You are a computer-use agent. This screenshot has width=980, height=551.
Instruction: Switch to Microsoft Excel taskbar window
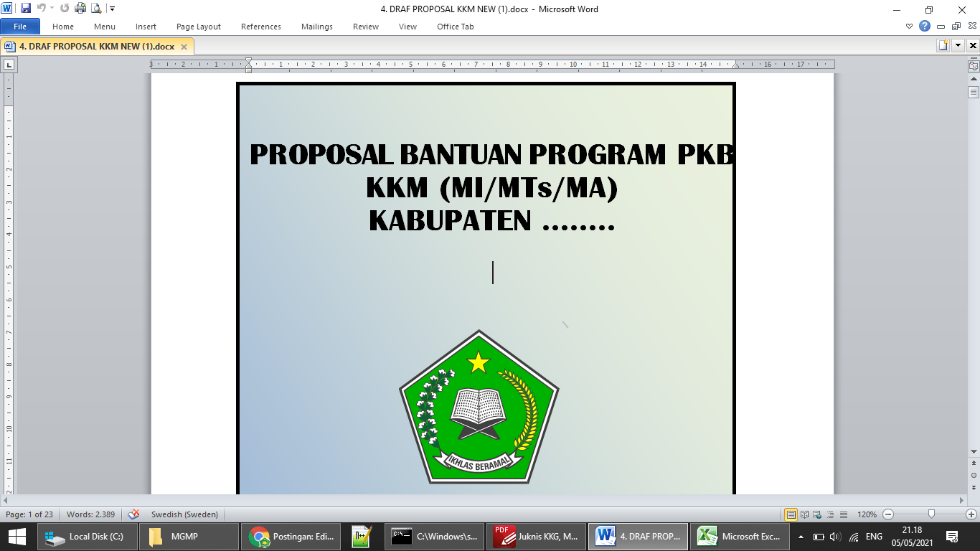pyautogui.click(x=740, y=536)
